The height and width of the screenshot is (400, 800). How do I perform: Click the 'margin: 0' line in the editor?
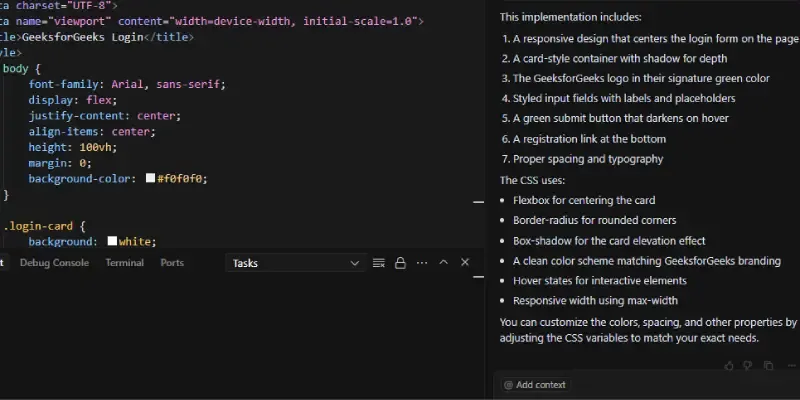pos(60,163)
